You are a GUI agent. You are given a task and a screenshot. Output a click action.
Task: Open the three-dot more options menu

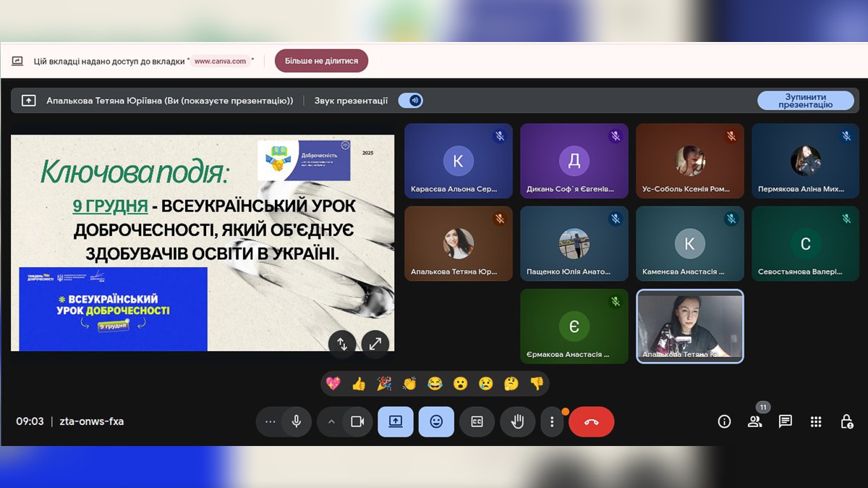[552, 421]
